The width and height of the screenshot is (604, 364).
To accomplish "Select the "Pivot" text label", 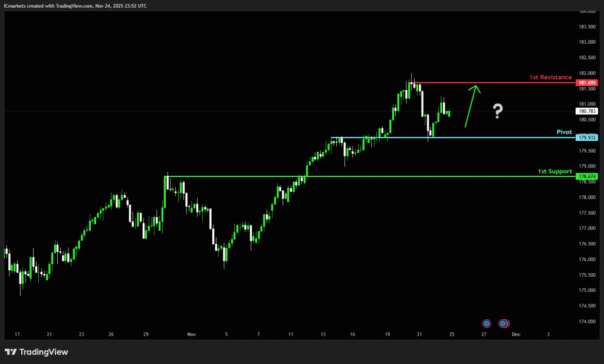I will click(x=564, y=132).
